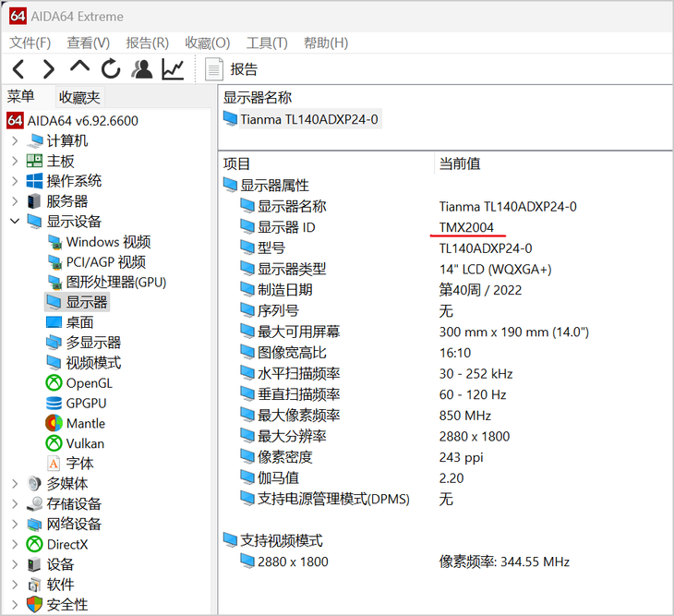Click the 存储设备 drive icon

(34, 504)
